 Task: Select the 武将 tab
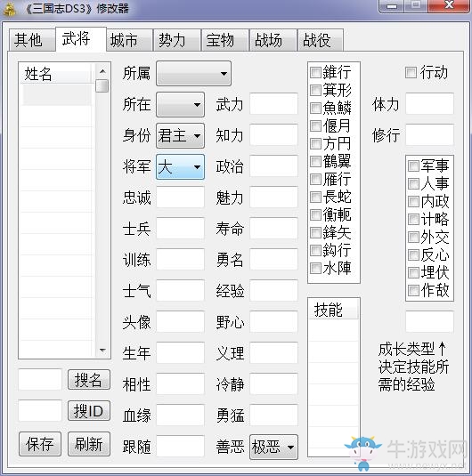click(81, 39)
